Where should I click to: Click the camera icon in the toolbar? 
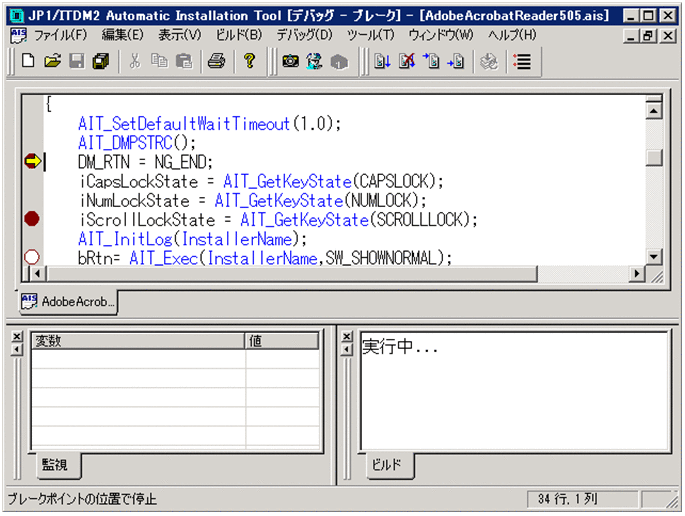(x=291, y=61)
